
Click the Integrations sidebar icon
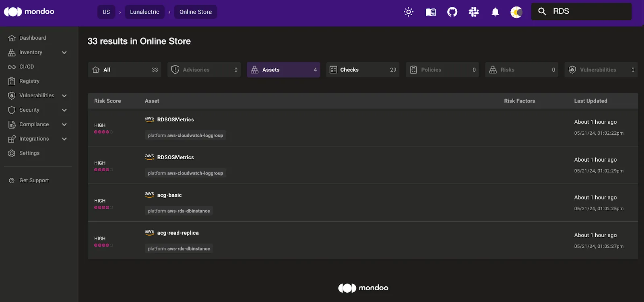pyautogui.click(x=12, y=139)
